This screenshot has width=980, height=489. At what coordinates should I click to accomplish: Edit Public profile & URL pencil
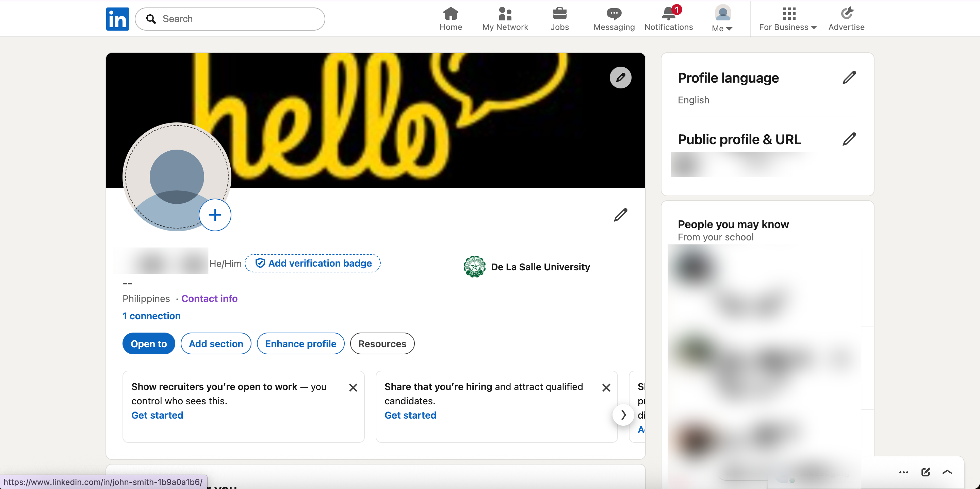(849, 139)
